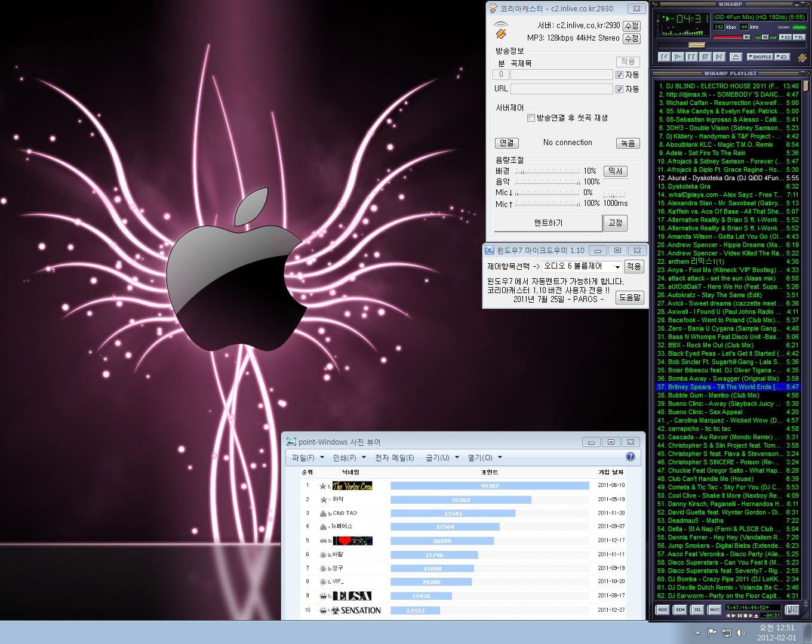Click Winamp's eject open file button
812x644 pixels.
736,57
